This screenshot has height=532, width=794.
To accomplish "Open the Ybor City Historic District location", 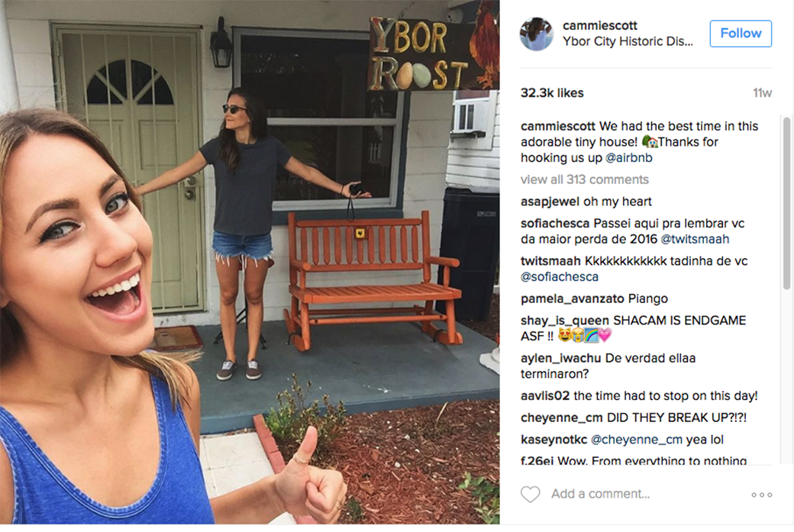I will 628,41.
